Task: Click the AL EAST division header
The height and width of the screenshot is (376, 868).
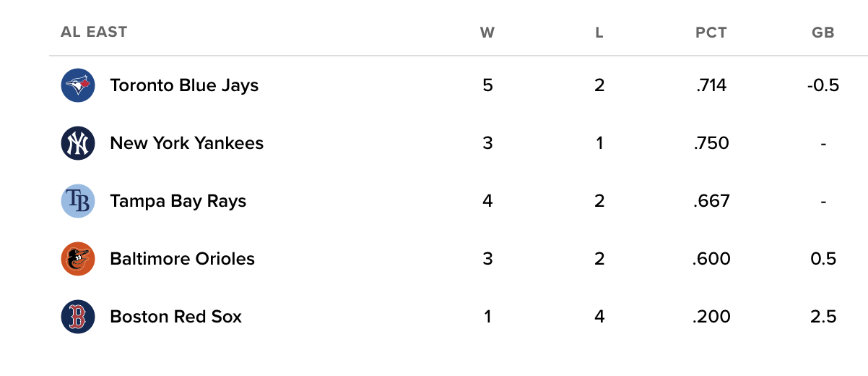Action: click(94, 32)
